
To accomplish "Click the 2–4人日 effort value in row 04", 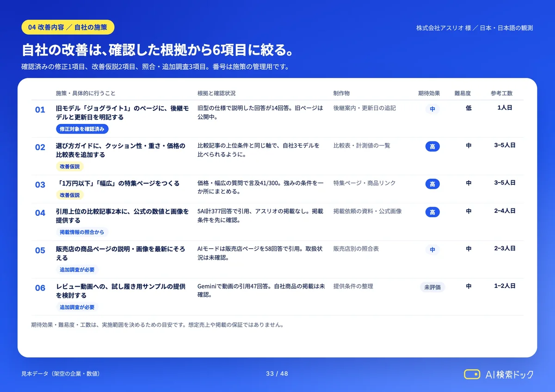I will pos(505,211).
